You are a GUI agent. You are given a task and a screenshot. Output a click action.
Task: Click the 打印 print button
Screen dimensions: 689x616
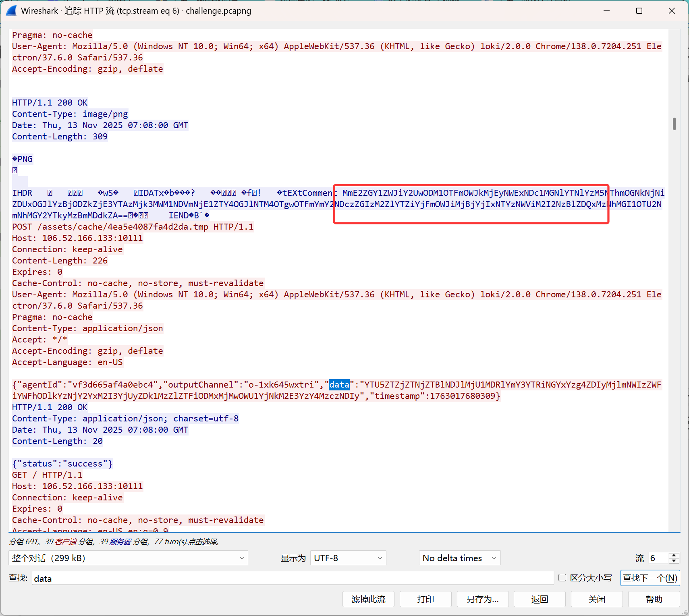click(x=425, y=599)
